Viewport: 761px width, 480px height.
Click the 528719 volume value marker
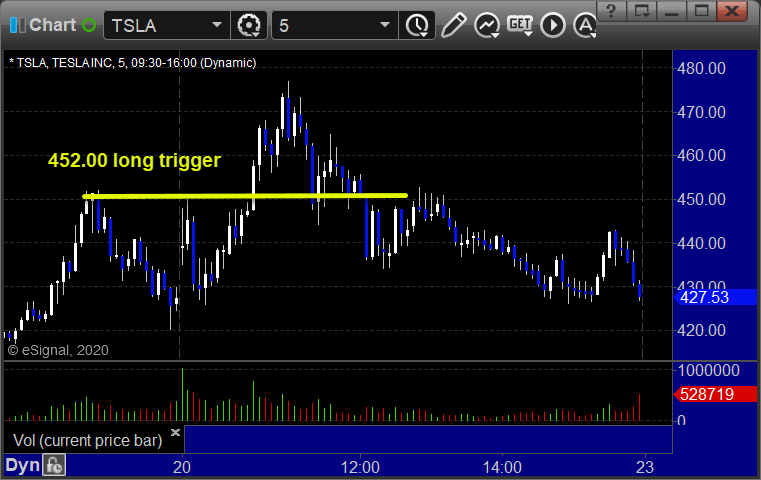coord(716,394)
